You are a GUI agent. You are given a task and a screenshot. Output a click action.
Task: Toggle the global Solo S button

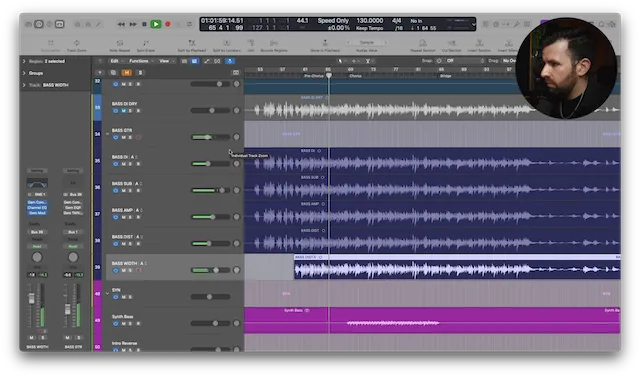tap(140, 73)
